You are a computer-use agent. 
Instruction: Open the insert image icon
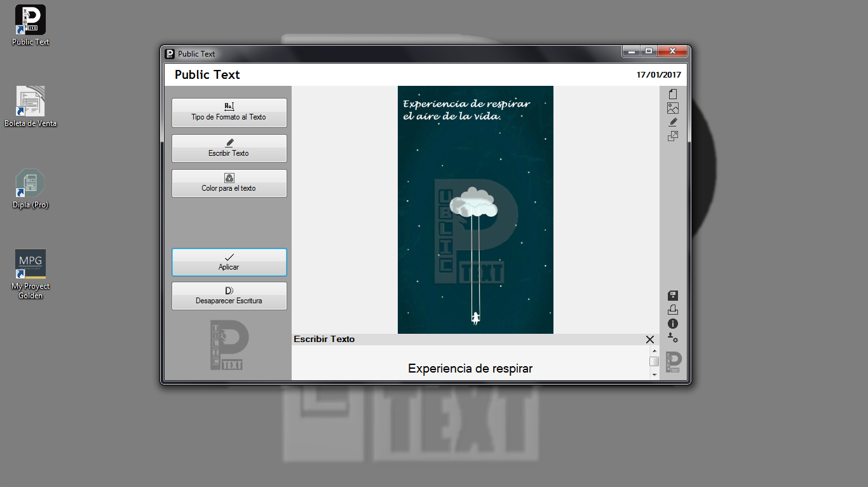pyautogui.click(x=672, y=108)
